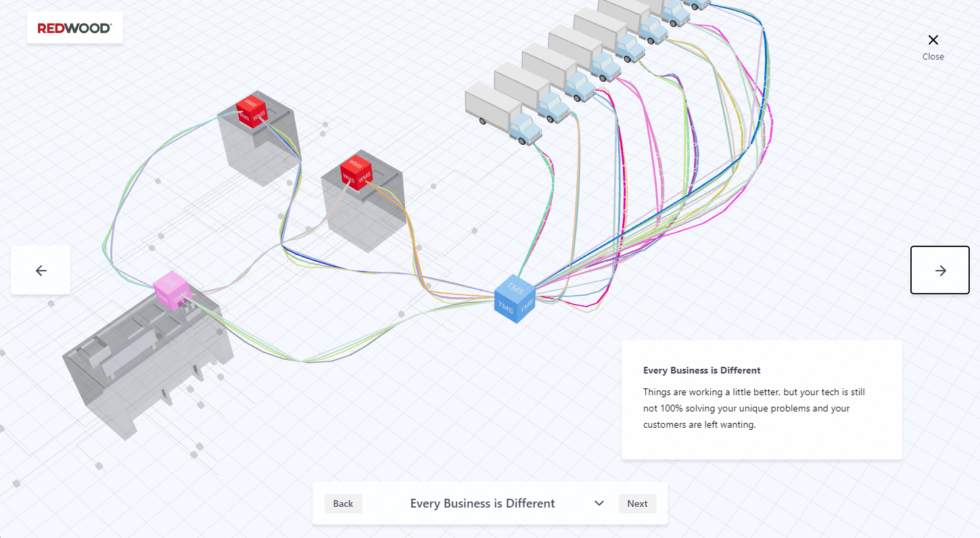Screen dimensions: 980x538
Task: Click the "Things are working a little better" paragraph
Action: (754, 408)
